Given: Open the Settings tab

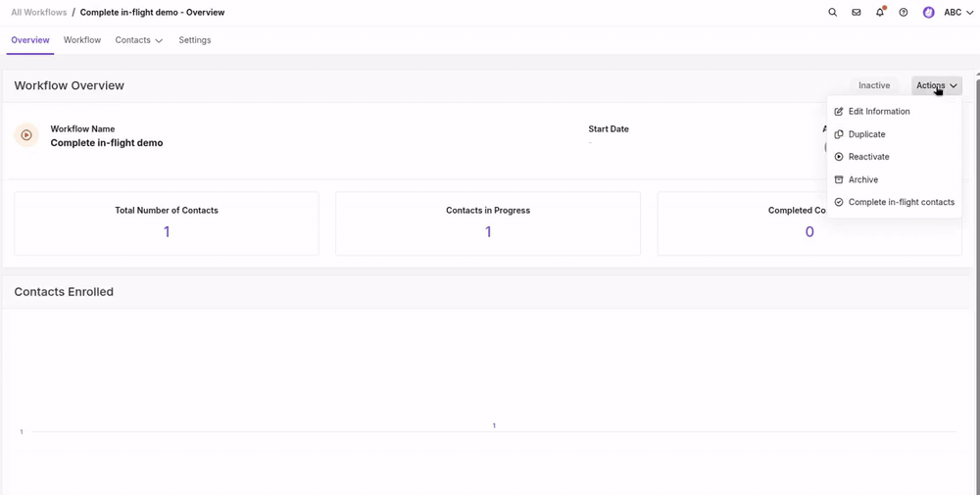Looking at the screenshot, I should (194, 40).
